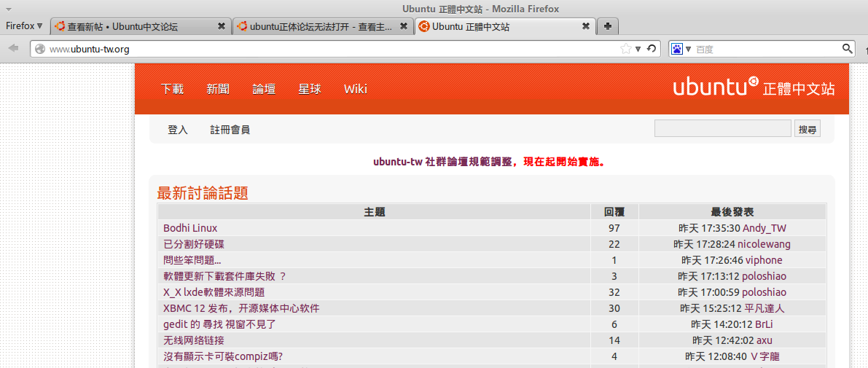868x368 pixels.
Task: Open the 問些笨問題... topic
Action: (x=192, y=260)
